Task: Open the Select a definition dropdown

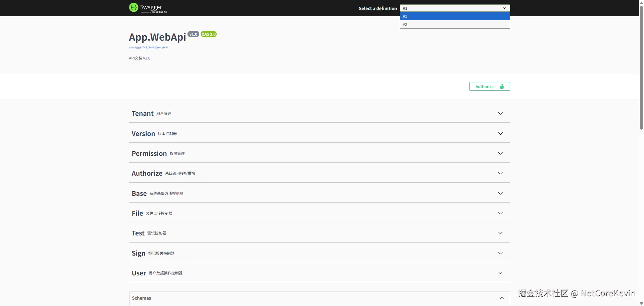Action: 455,8
